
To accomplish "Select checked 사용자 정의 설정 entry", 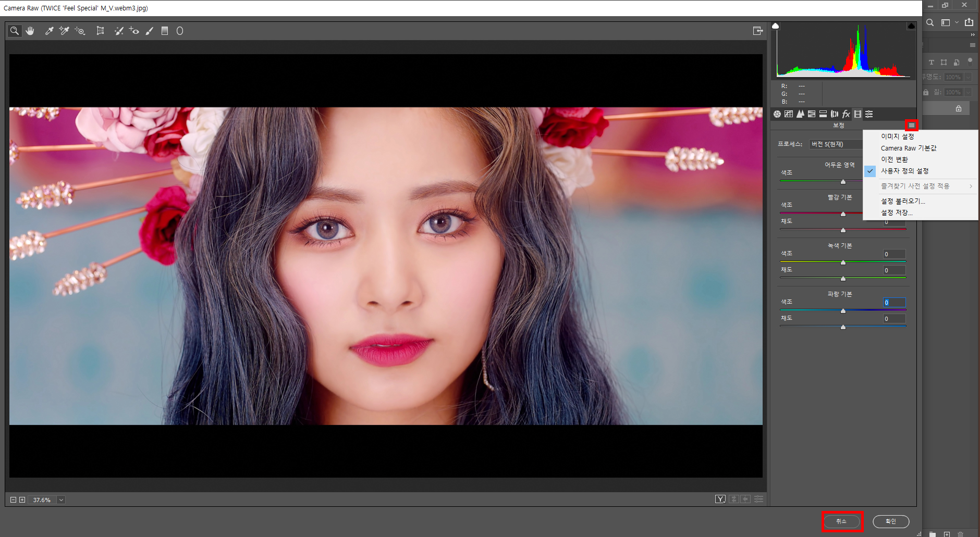I will coord(904,171).
